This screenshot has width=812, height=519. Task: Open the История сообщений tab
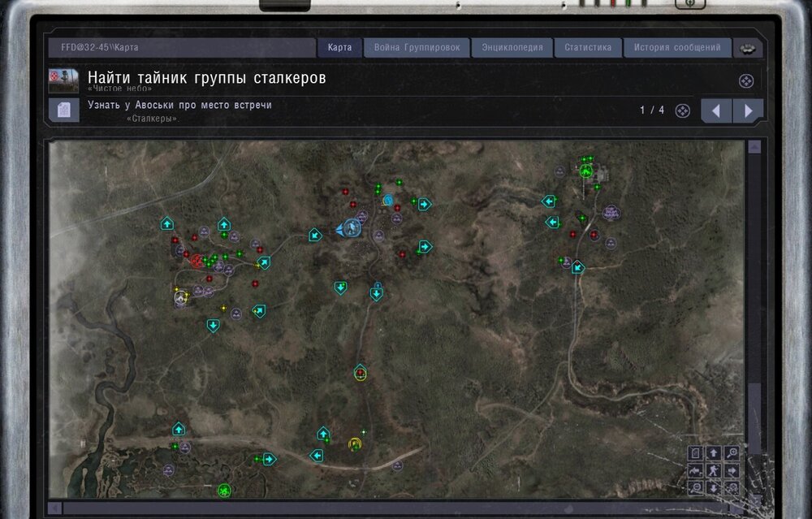677,48
